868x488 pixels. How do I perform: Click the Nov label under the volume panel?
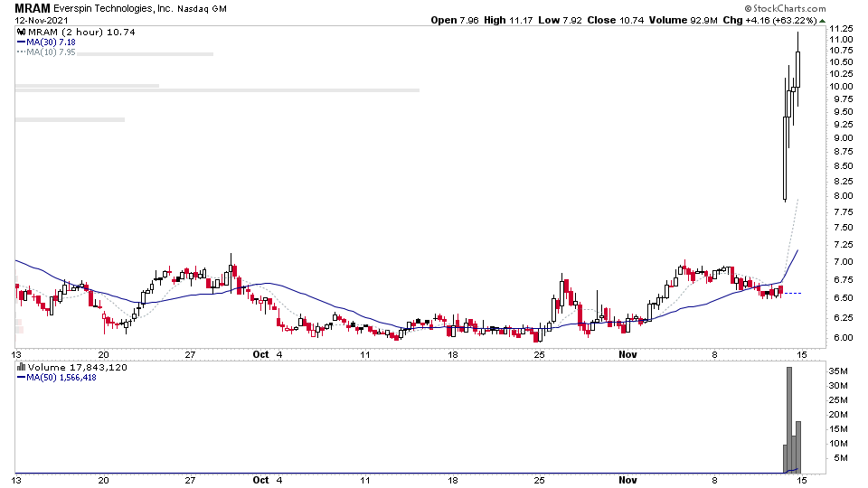point(627,480)
